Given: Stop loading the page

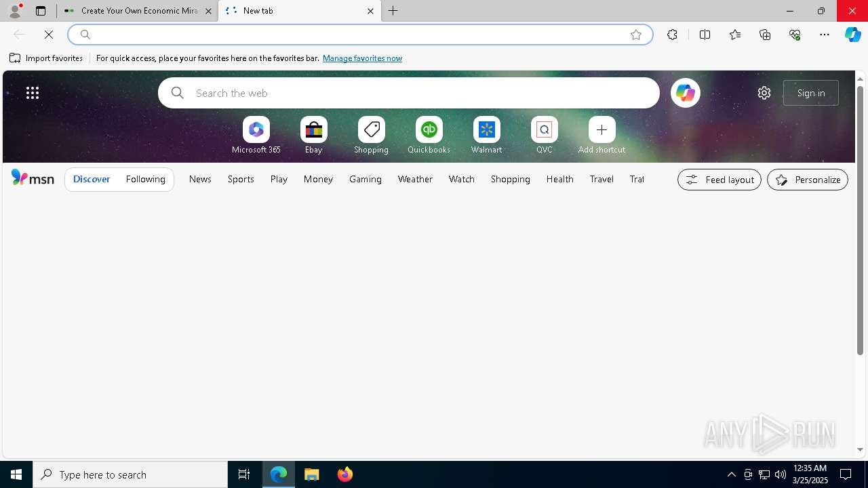Looking at the screenshot, I should [49, 35].
